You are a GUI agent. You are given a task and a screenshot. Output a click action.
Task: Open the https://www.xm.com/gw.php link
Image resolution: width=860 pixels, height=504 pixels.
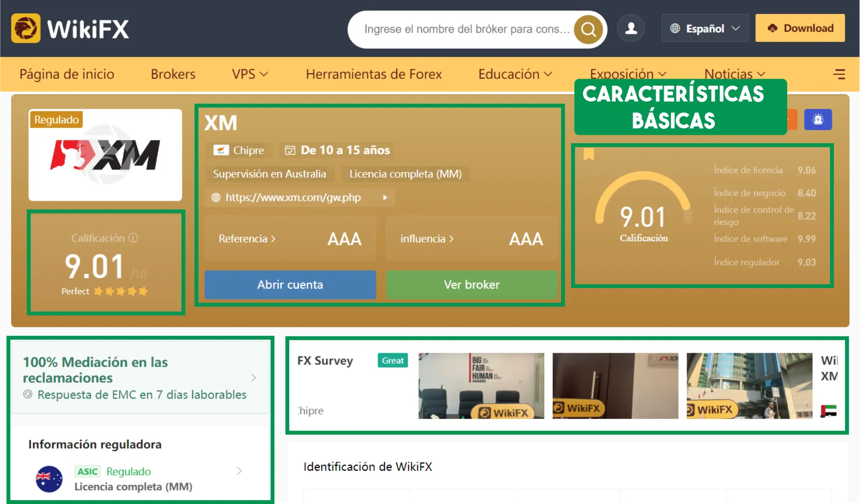click(x=293, y=198)
